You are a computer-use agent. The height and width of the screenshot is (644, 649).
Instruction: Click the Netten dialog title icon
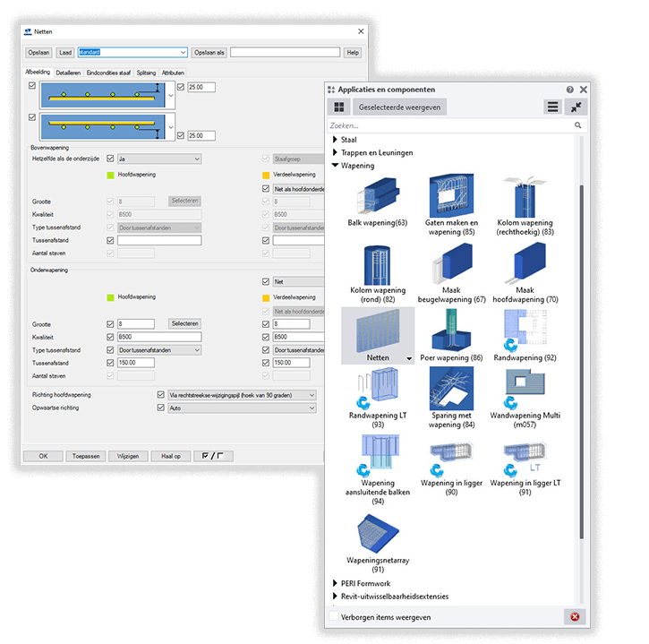28,31
